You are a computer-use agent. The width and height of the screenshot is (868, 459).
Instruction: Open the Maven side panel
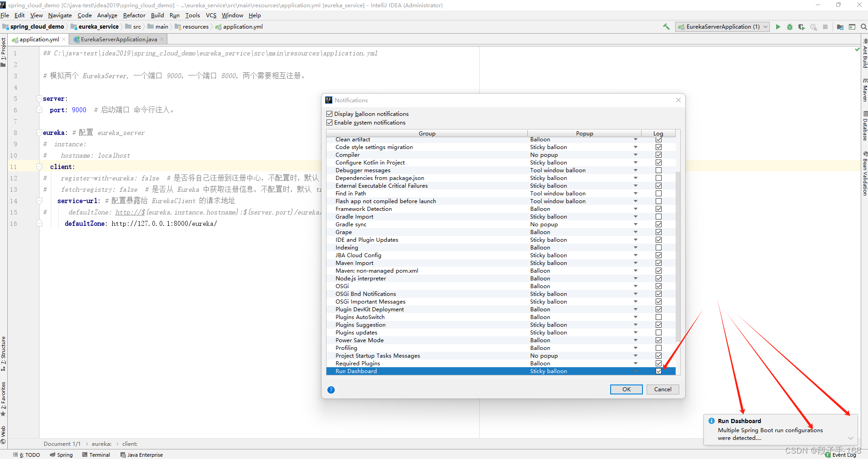click(x=864, y=90)
